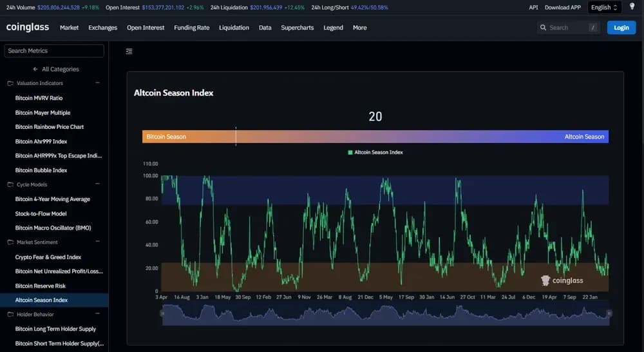Click the right handle of chart range slider
The image size is (644, 352).
tap(609, 313)
